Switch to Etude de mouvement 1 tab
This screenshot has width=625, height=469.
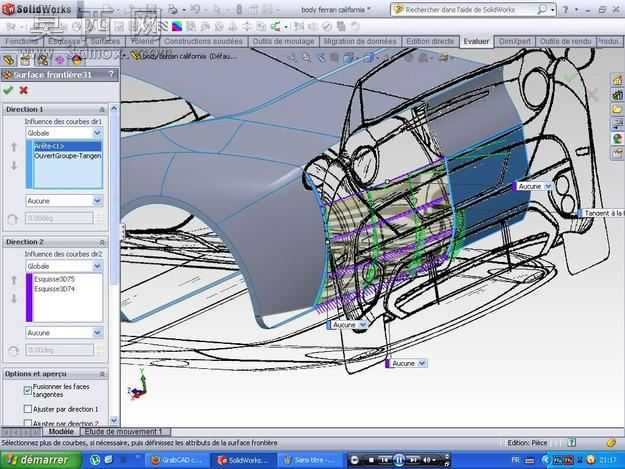pos(123,432)
